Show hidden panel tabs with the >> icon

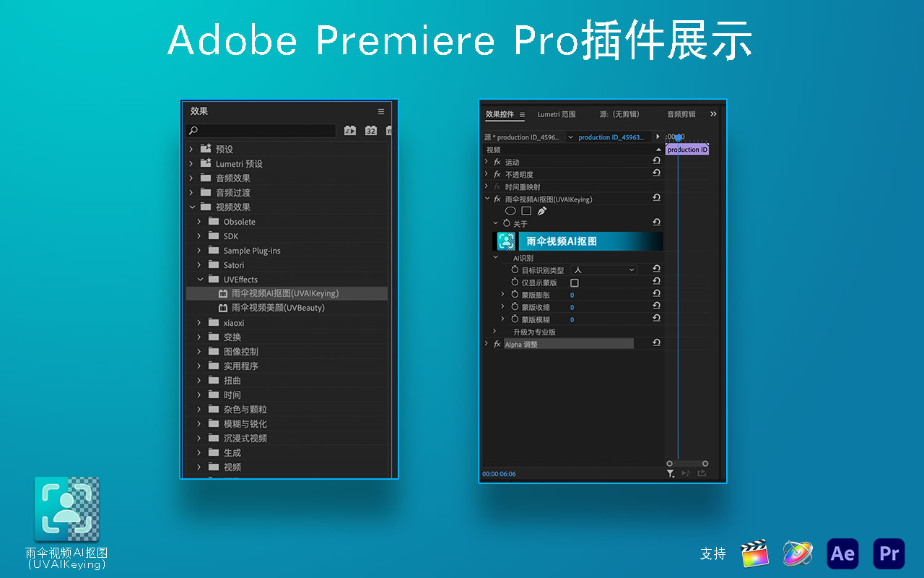tap(714, 114)
